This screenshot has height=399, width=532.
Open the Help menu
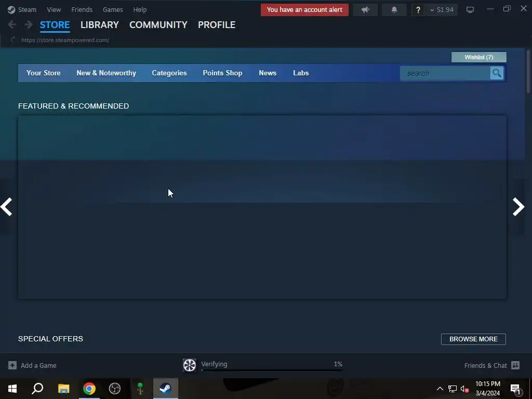[x=140, y=10]
